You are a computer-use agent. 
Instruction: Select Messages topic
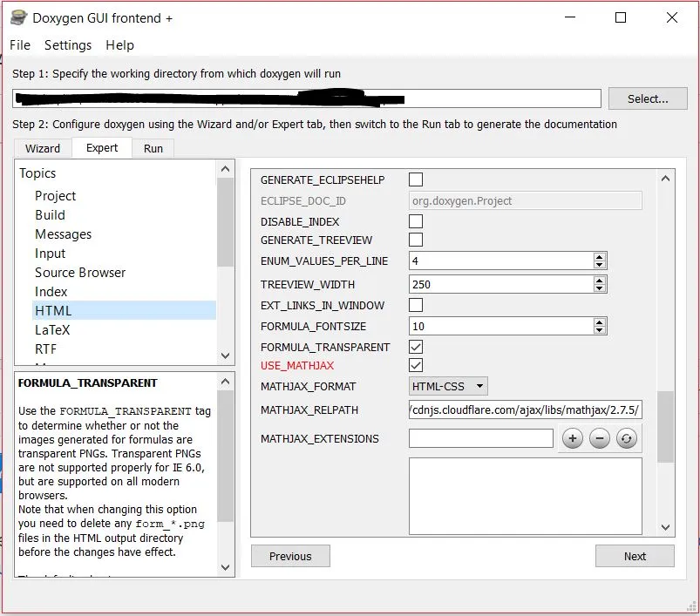click(x=63, y=234)
